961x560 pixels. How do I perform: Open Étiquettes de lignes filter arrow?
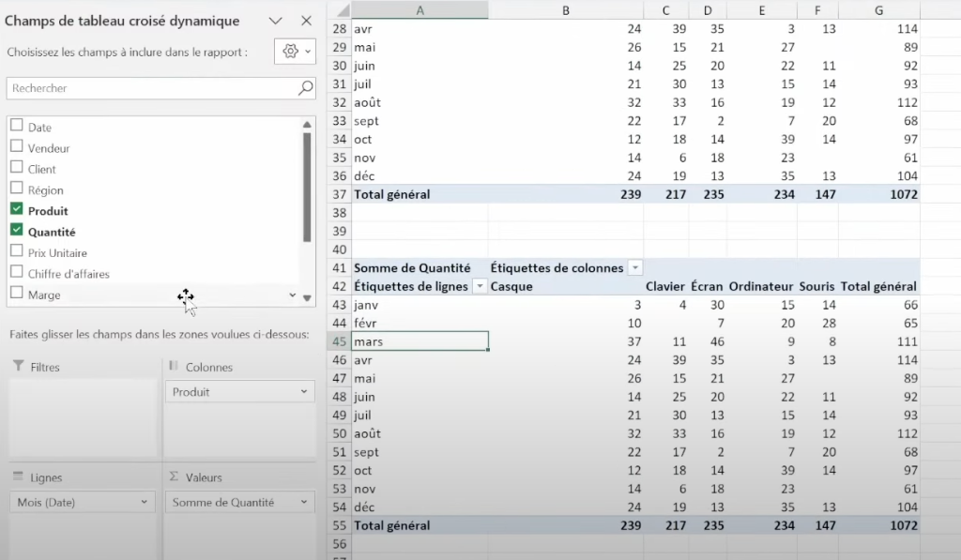click(x=480, y=286)
